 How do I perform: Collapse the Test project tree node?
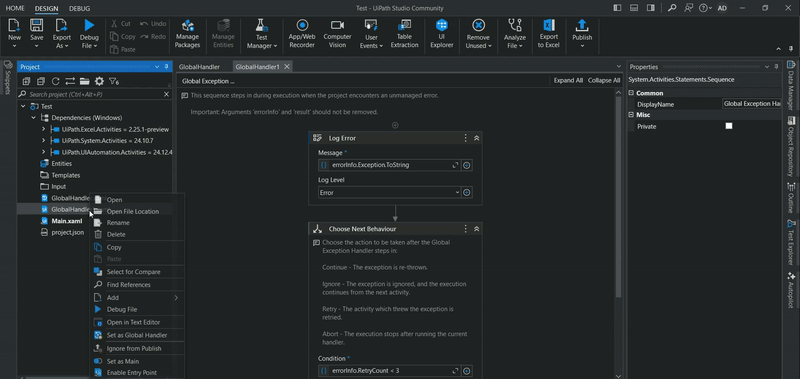tap(23, 106)
